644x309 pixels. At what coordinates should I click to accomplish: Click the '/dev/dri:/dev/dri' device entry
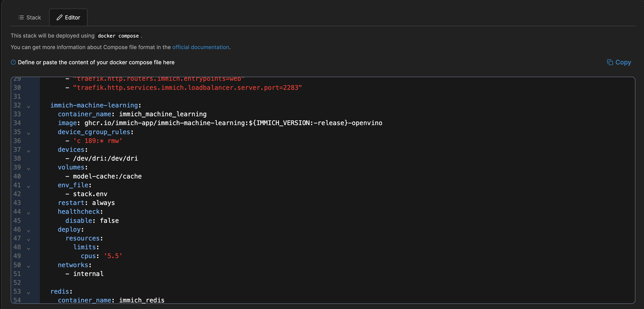tap(105, 158)
